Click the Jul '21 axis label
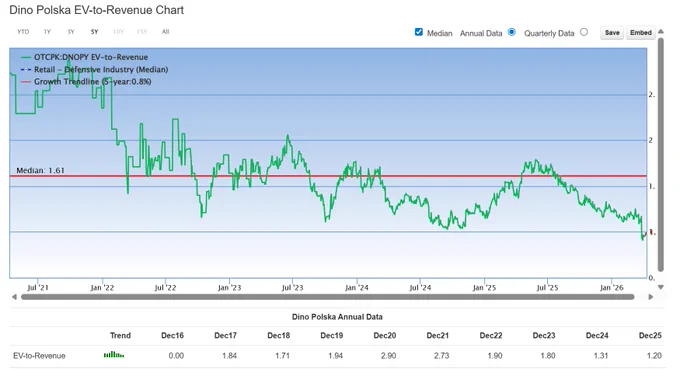This screenshot has height=379, width=680. pos(38,287)
